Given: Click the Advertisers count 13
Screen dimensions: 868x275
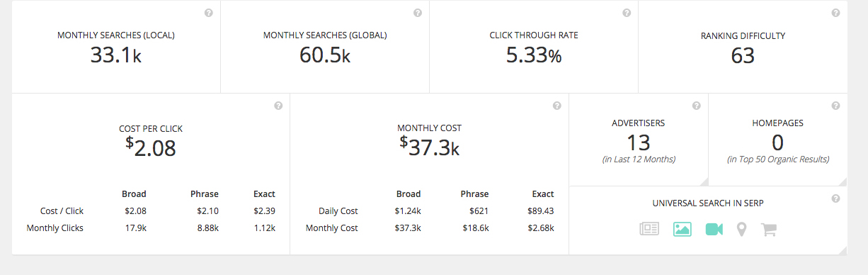Looking at the screenshot, I should coord(639,142).
